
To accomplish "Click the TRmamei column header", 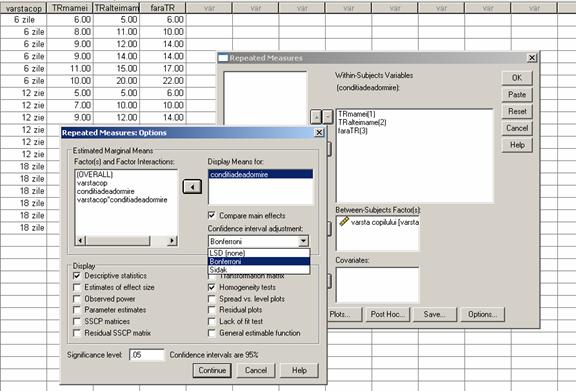I will [70, 8].
